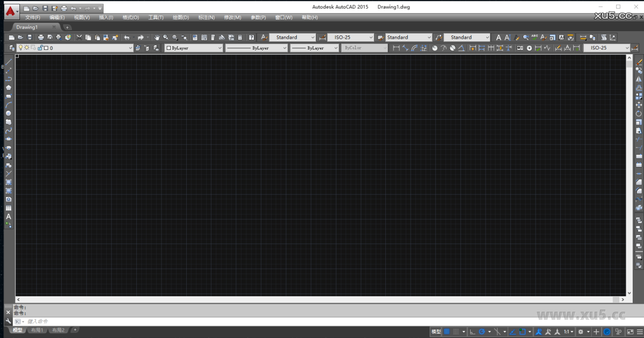Click the Layer Properties Manager icon
644x338 pixels.
pos(11,48)
